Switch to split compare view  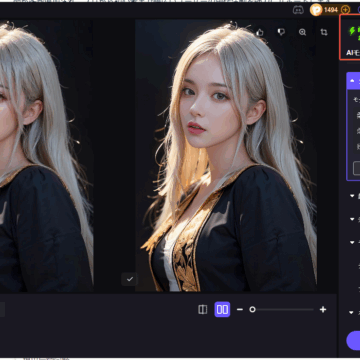coord(203,309)
